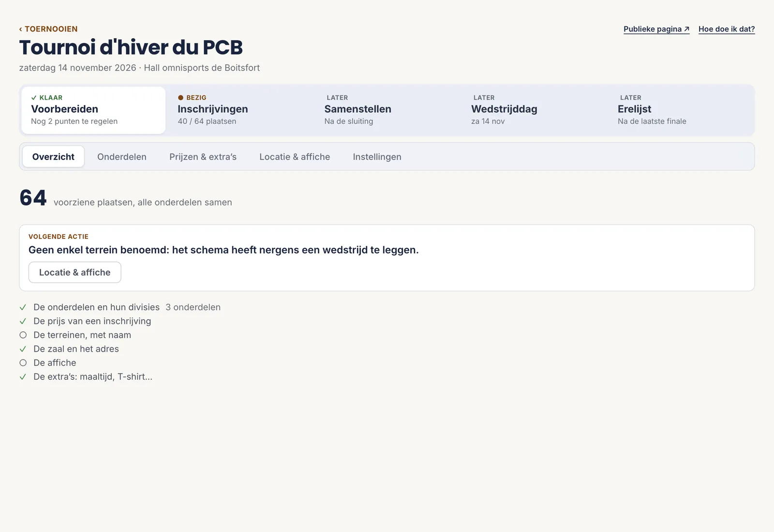Click the large '64' places number

(33, 198)
